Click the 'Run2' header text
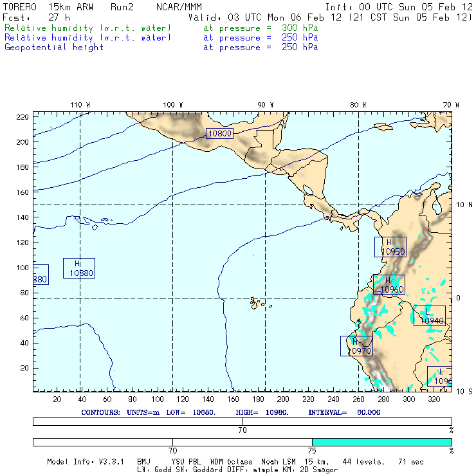 [x=122, y=7]
